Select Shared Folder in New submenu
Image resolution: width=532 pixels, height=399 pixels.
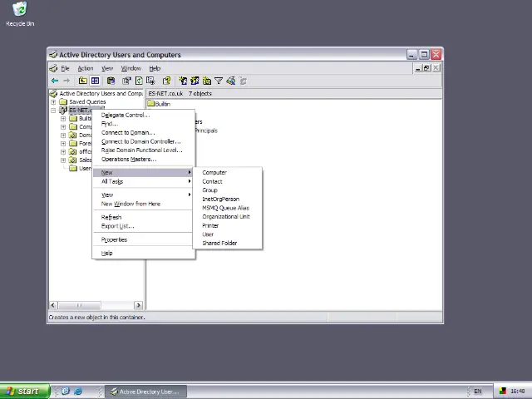227,244
